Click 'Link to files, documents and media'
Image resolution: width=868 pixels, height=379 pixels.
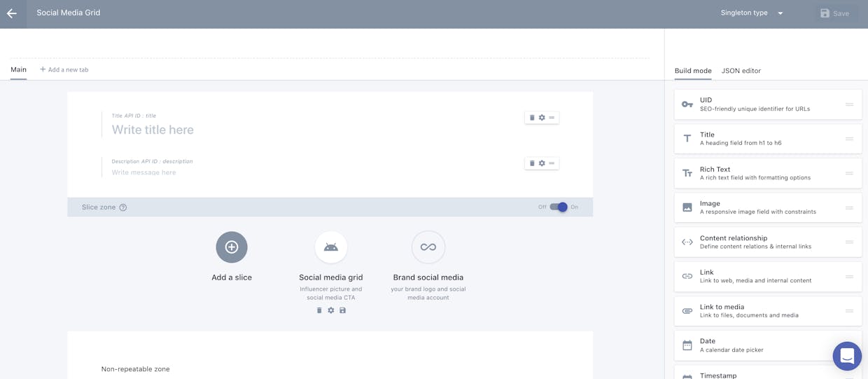click(749, 315)
